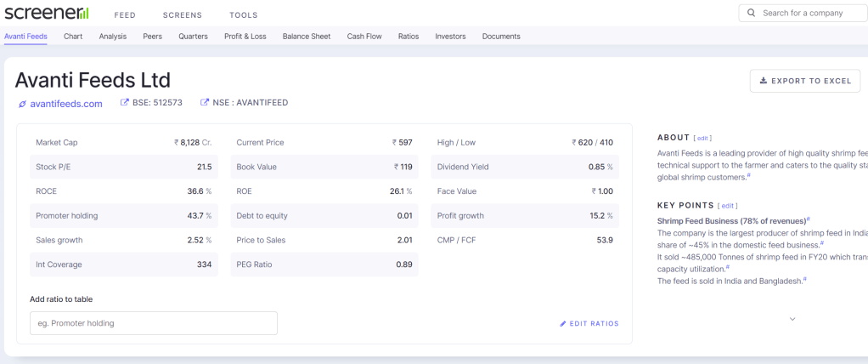Expand key points with down chevron
868x364 pixels.
tap(792, 319)
